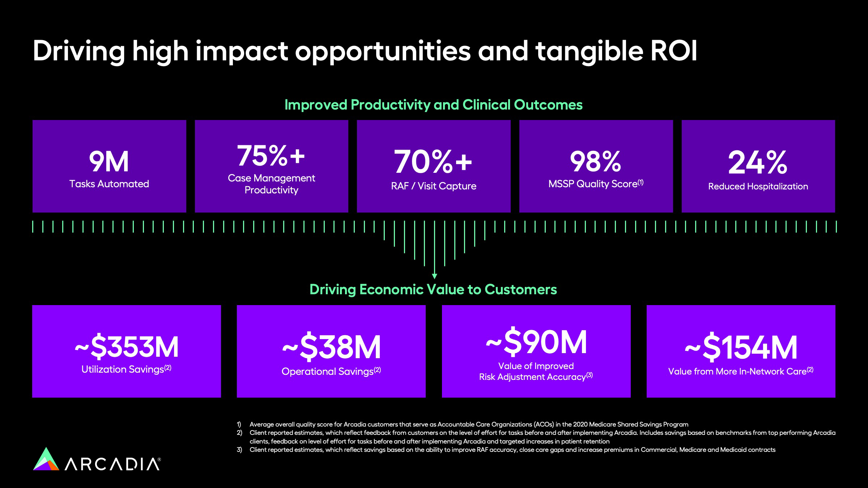Click the Improved Productivity and Clinical Outcomes heading
Image resolution: width=868 pixels, height=488 pixels.
click(433, 105)
